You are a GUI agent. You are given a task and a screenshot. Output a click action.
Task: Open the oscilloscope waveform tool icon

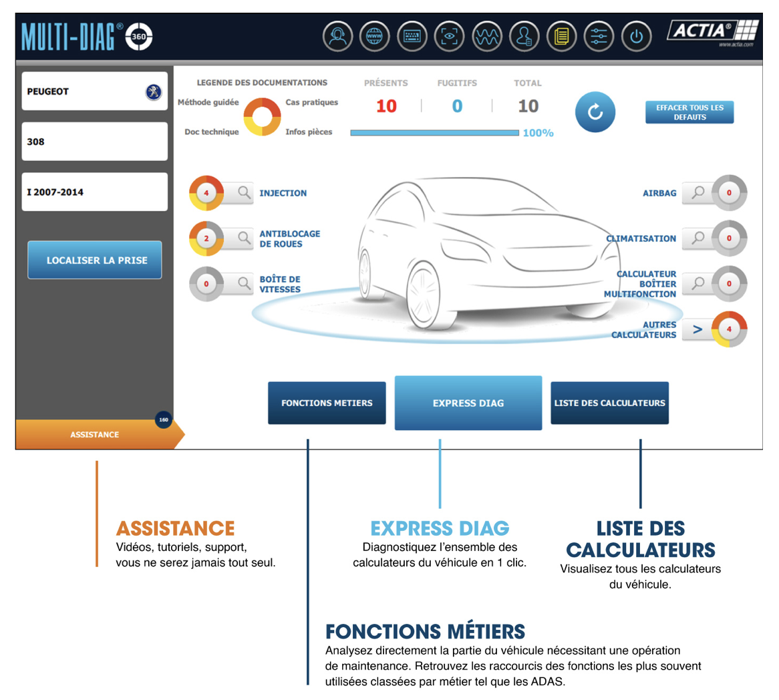487,36
